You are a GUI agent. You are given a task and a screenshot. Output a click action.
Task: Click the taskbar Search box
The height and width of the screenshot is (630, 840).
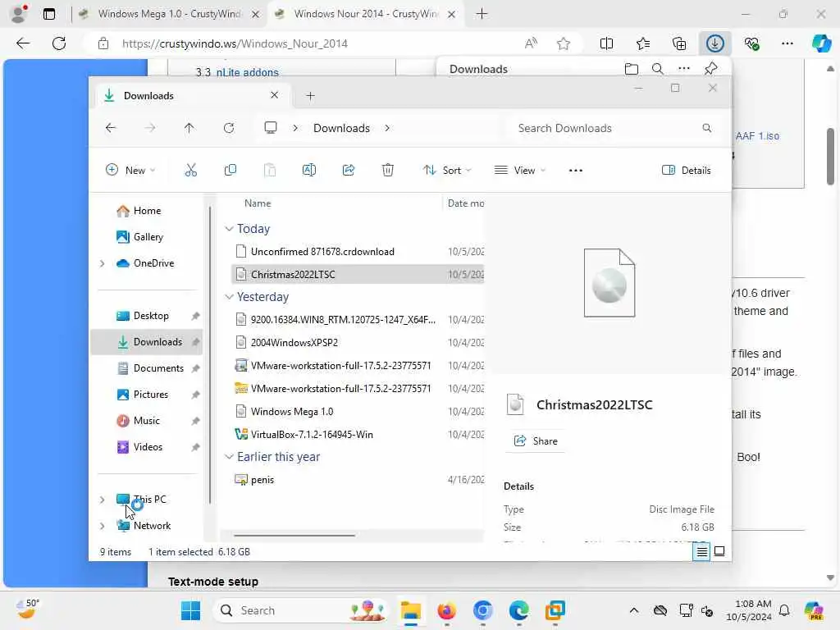302,610
